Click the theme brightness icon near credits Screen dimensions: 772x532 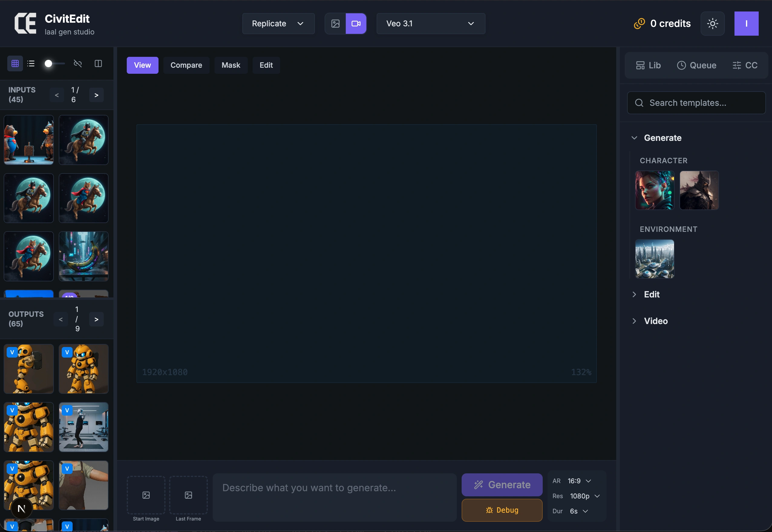pyautogui.click(x=713, y=23)
